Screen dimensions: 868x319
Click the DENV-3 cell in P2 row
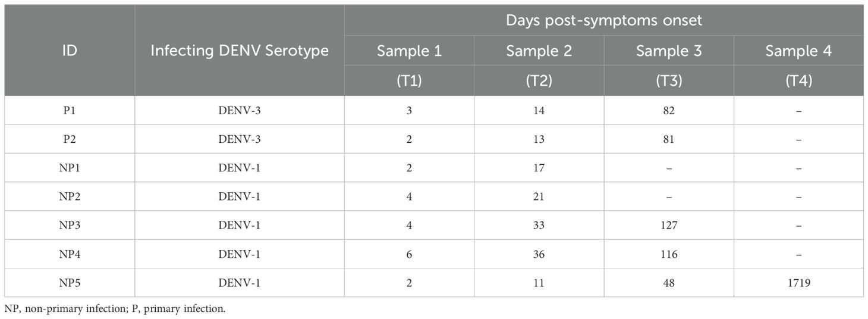point(239,139)
